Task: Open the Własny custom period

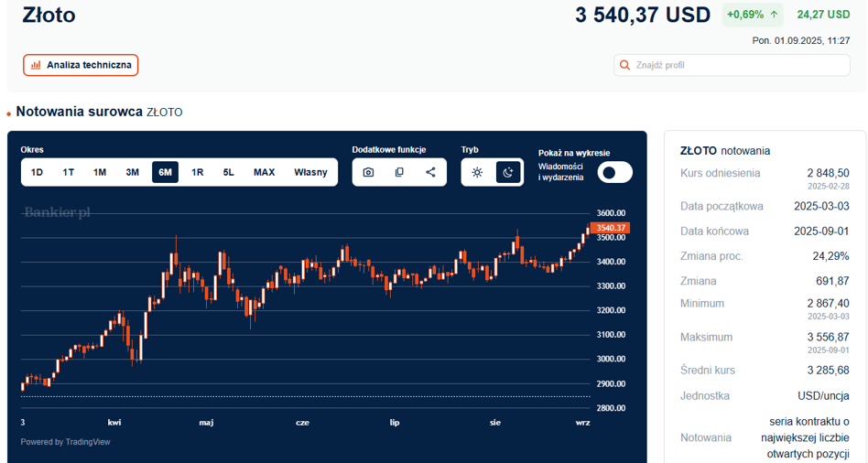Action: tap(310, 172)
